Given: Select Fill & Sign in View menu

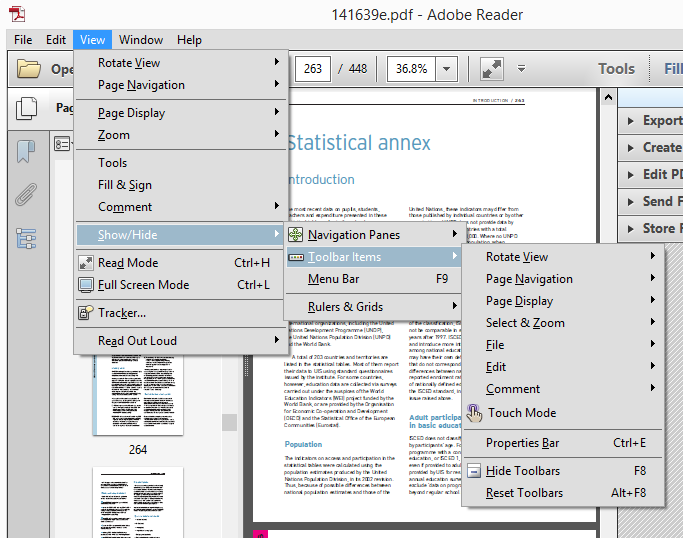Looking at the screenshot, I should click(181, 185).
